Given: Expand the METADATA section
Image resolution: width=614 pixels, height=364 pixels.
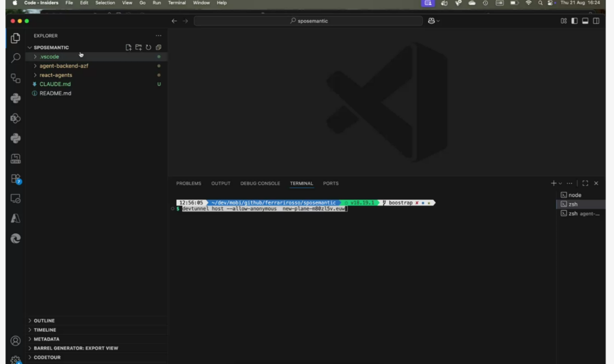Looking at the screenshot, I should (97, 339).
